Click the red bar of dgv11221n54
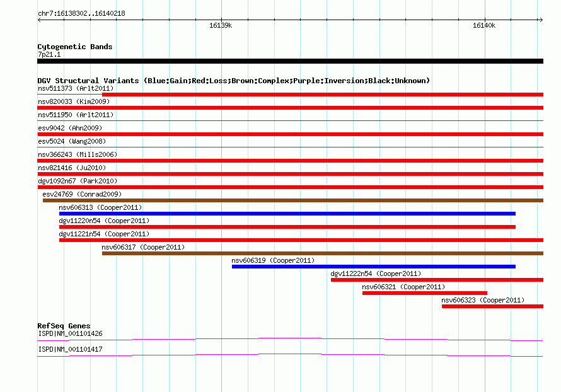 click(x=301, y=240)
